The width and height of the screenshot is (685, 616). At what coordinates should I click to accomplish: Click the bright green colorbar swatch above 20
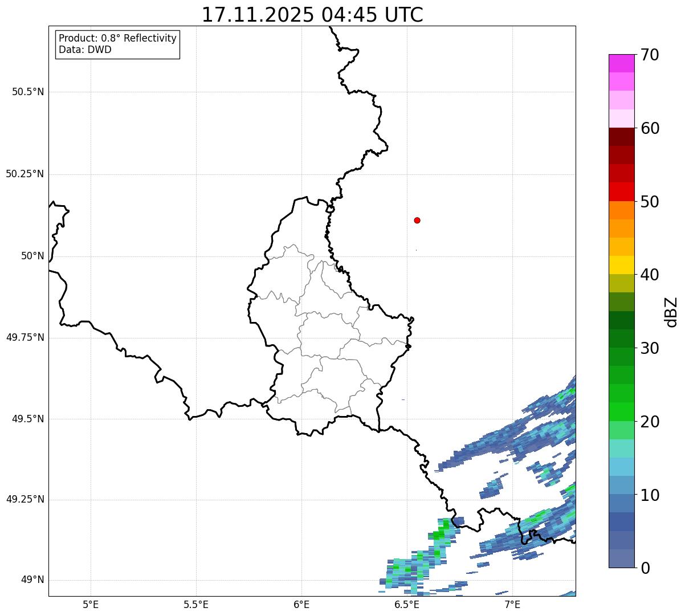pyautogui.click(x=621, y=411)
